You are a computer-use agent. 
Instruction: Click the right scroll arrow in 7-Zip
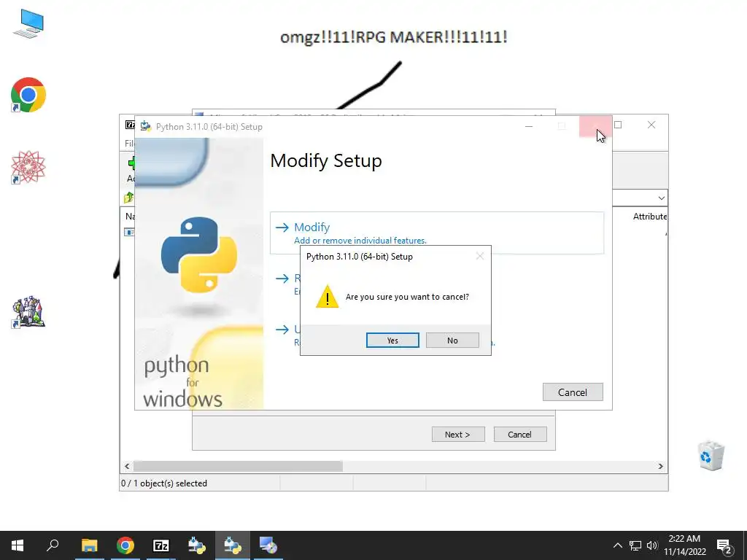coord(660,466)
